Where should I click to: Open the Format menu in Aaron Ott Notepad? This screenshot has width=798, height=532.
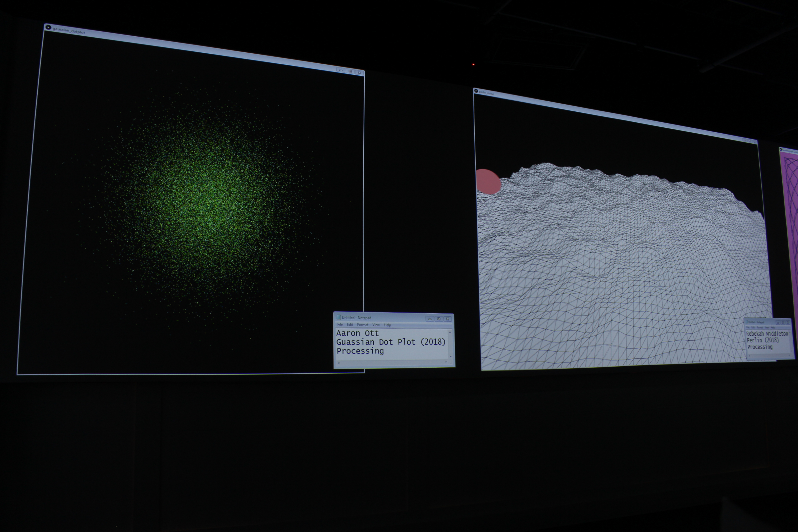click(362, 325)
